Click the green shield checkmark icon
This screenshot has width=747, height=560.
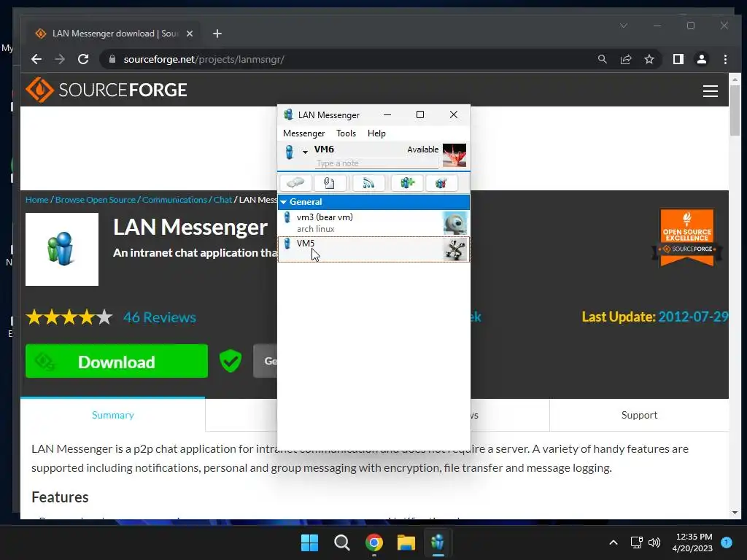pos(231,361)
